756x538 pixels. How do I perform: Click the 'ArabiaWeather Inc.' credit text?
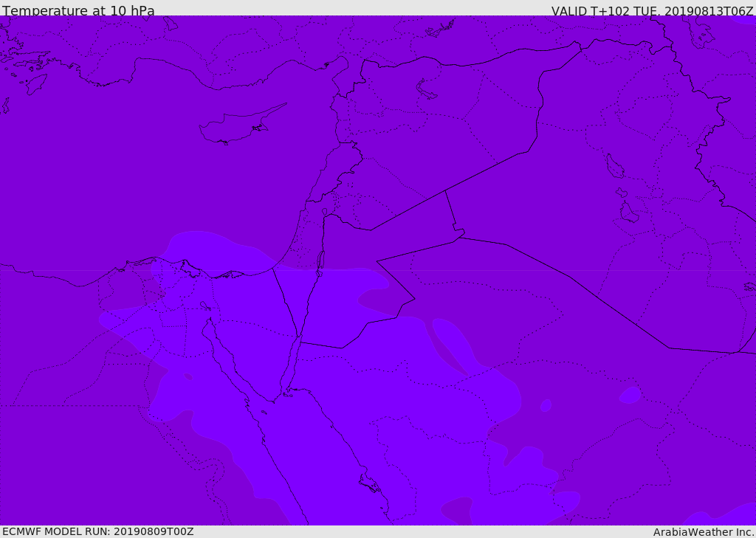704,532
